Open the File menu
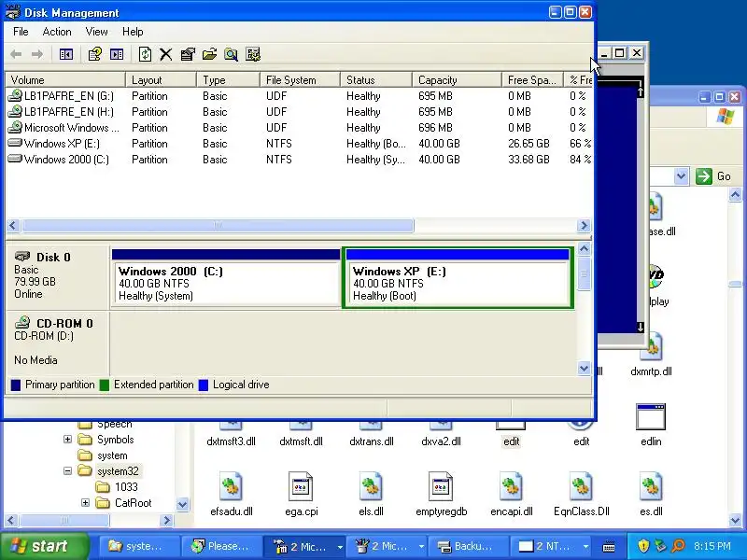 tap(21, 32)
